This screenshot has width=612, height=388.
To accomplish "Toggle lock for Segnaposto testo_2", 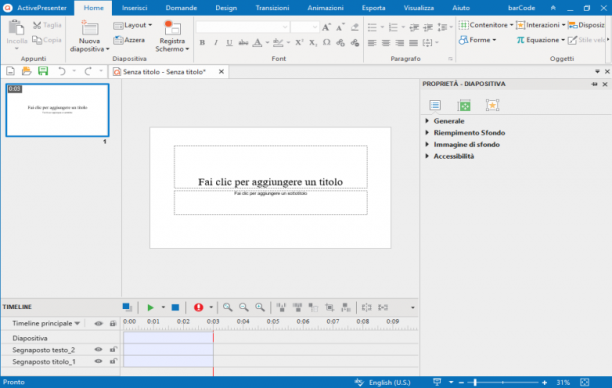I will pos(113,349).
